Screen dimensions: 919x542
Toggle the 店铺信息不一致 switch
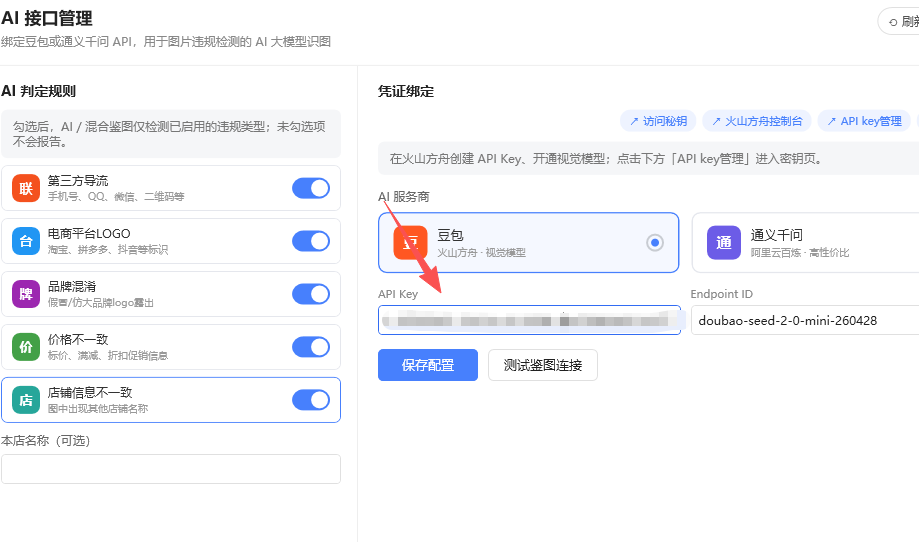[x=311, y=400]
